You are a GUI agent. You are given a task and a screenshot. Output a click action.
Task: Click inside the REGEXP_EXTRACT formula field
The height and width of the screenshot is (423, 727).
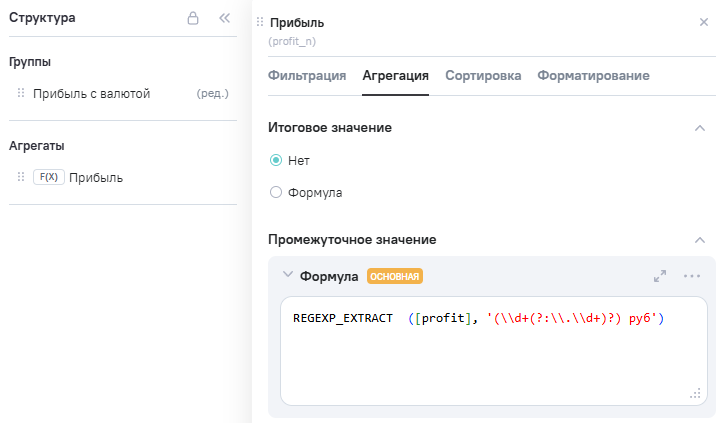click(493, 350)
